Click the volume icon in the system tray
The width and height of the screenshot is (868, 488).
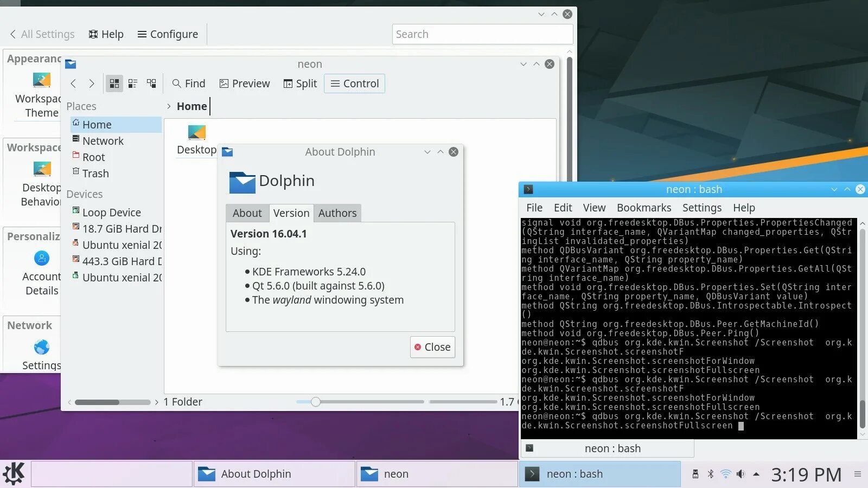coord(741,473)
